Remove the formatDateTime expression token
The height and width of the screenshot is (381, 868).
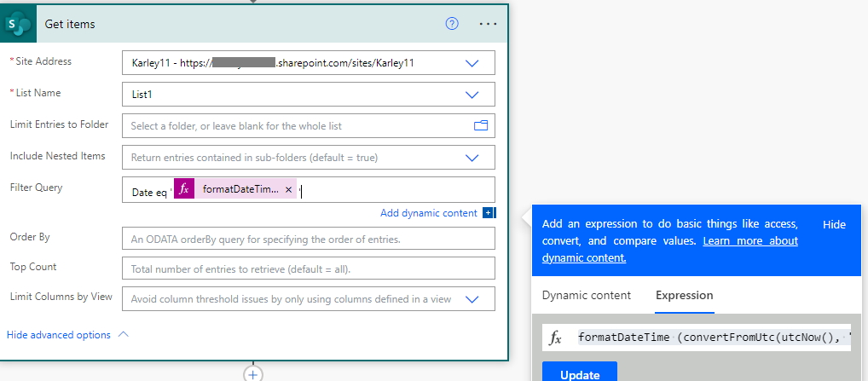[x=288, y=190]
